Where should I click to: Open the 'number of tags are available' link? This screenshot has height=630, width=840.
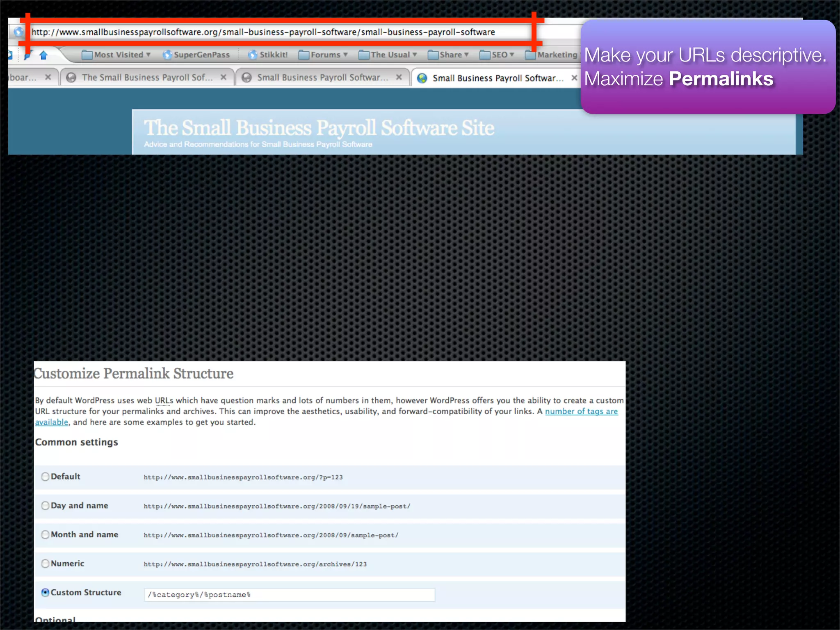pyautogui.click(x=581, y=411)
